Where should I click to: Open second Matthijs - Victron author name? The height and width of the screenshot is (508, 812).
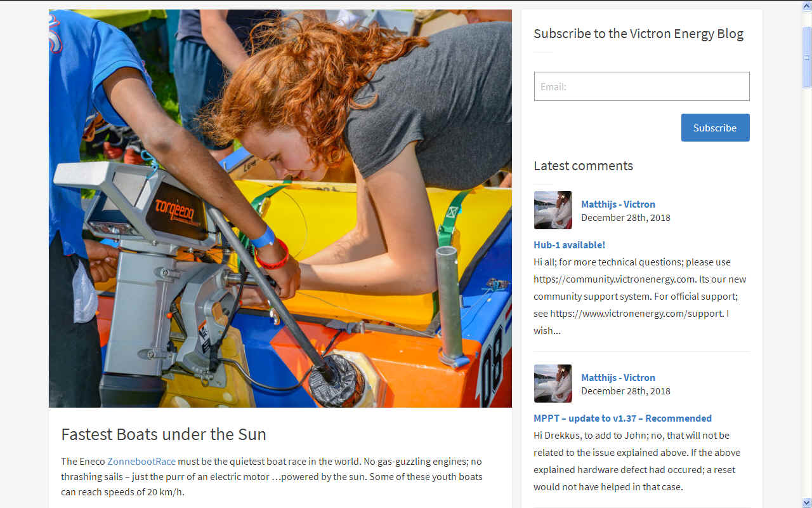tap(618, 377)
